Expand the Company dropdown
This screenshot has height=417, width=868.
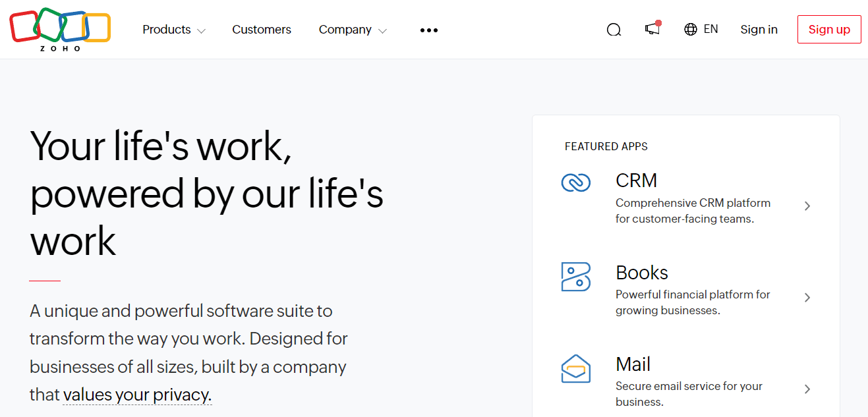point(352,30)
